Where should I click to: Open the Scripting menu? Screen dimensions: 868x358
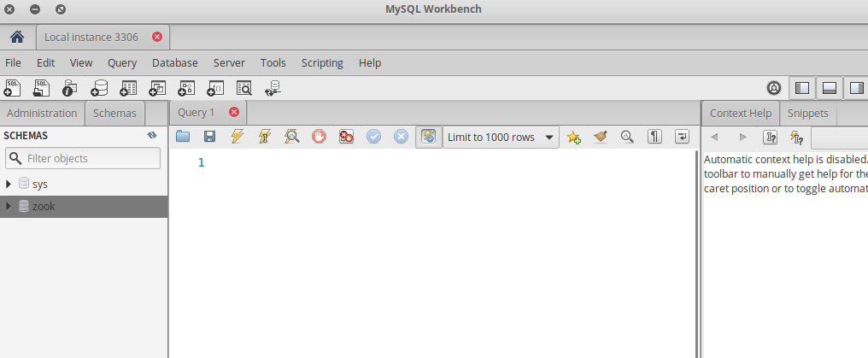[322, 63]
